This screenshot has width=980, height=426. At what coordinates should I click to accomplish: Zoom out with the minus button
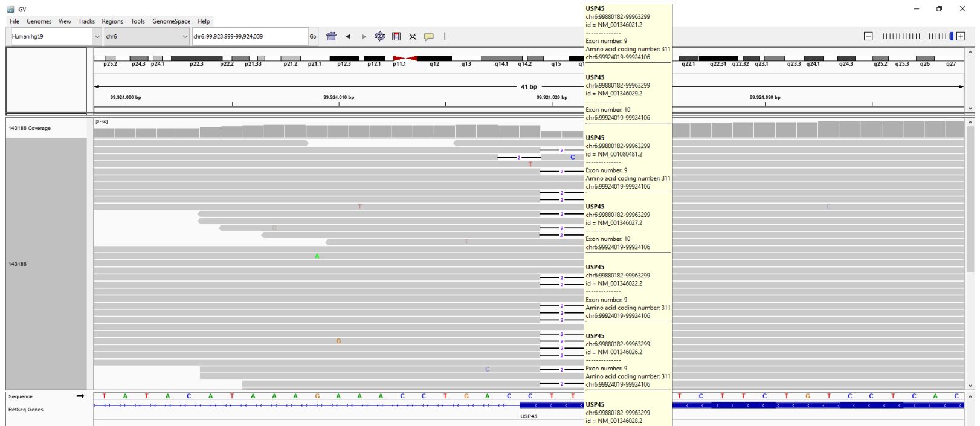coord(868,36)
